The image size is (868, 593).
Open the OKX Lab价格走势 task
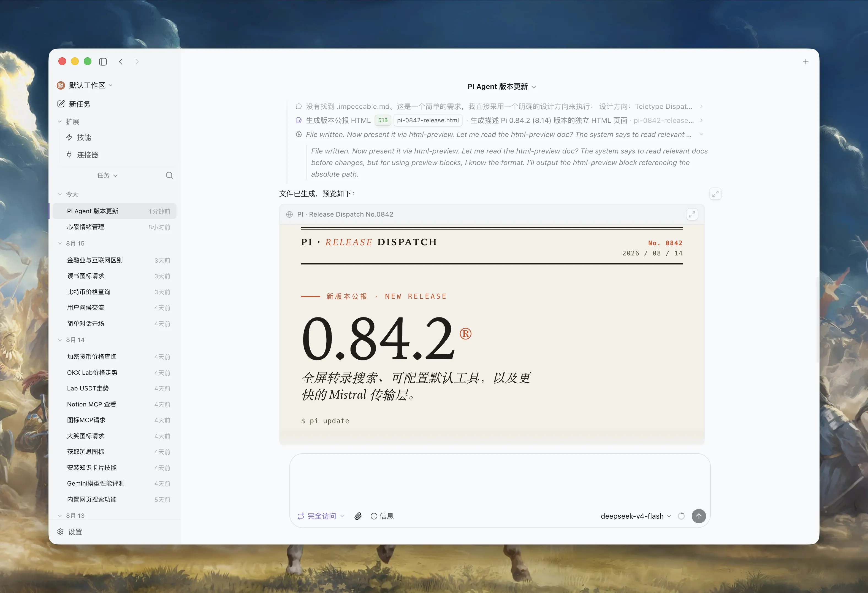point(114,373)
